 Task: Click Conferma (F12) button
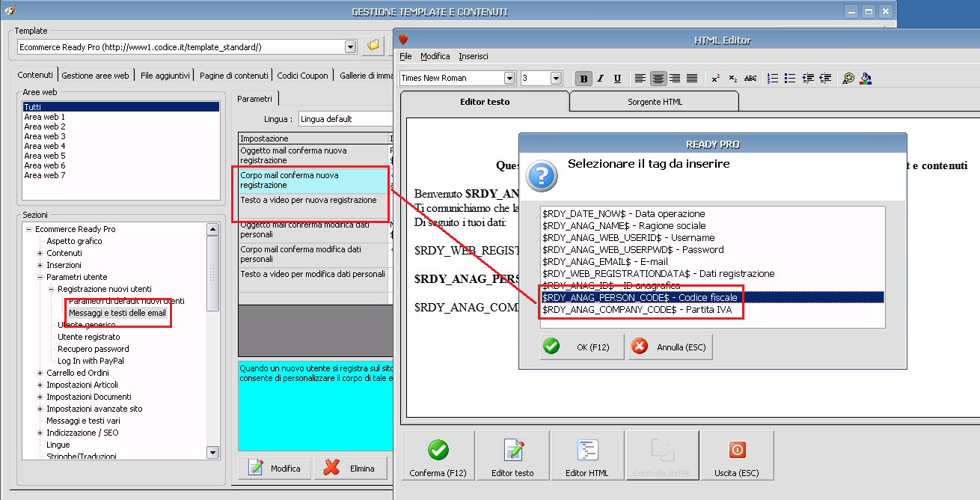click(438, 456)
